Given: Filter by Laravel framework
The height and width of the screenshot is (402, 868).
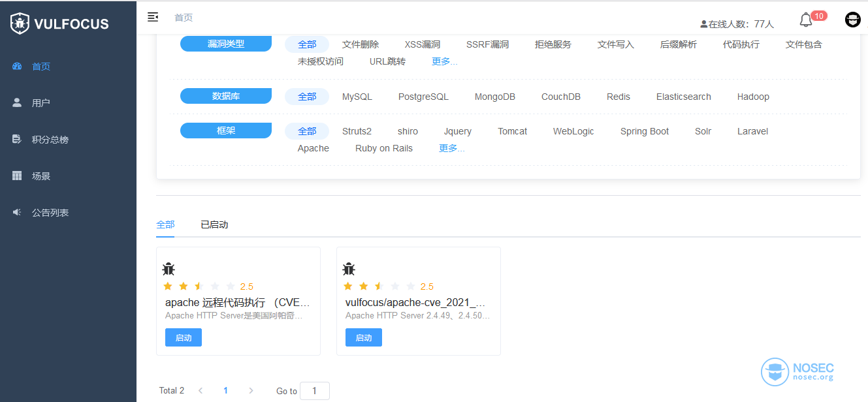Looking at the screenshot, I should (x=752, y=131).
